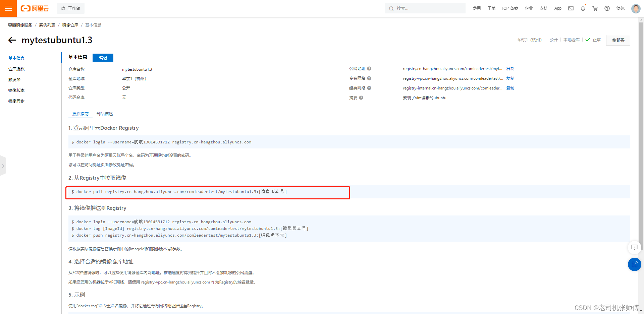
Task: Click help icon next to 摘要
Action: point(361,98)
